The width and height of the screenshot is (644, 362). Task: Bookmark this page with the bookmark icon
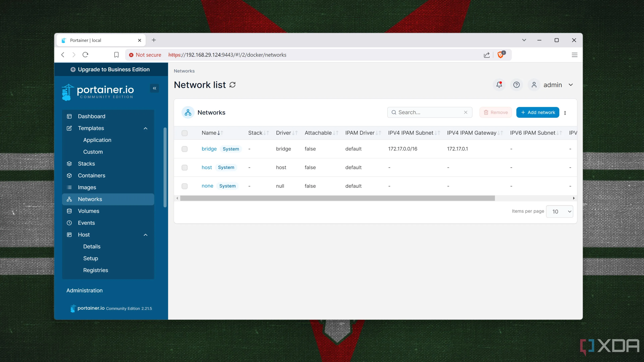pyautogui.click(x=116, y=55)
